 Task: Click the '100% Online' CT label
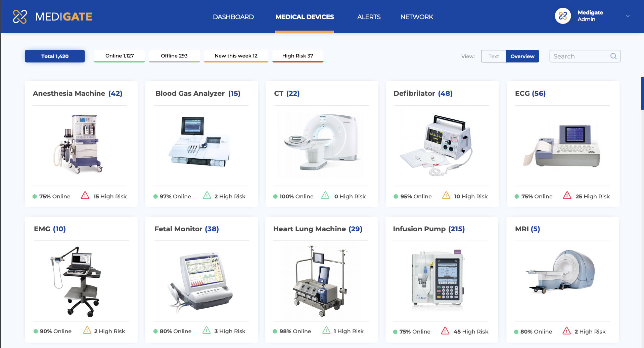[x=296, y=196]
